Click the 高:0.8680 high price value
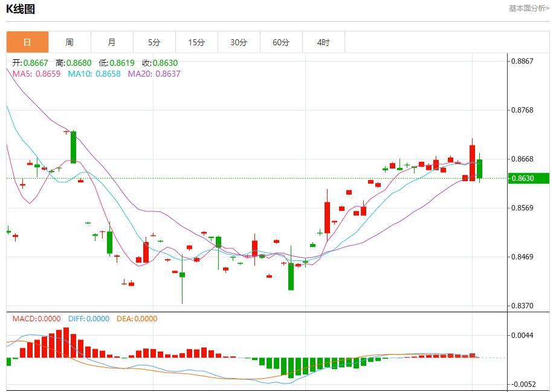The image size is (553, 392). click(x=73, y=63)
